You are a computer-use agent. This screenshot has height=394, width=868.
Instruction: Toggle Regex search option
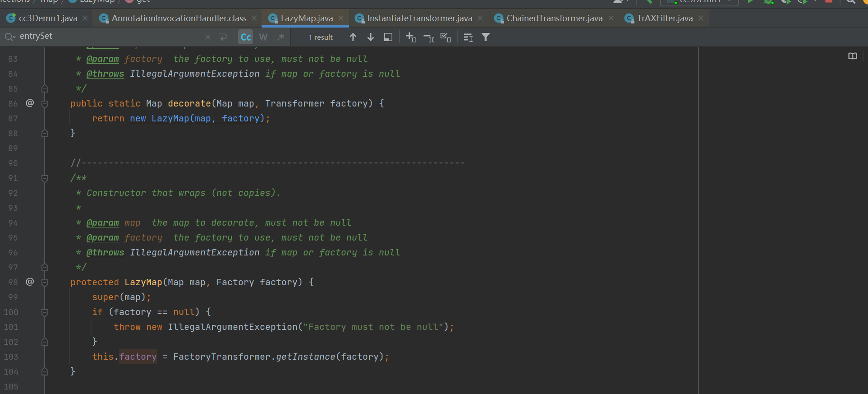281,37
